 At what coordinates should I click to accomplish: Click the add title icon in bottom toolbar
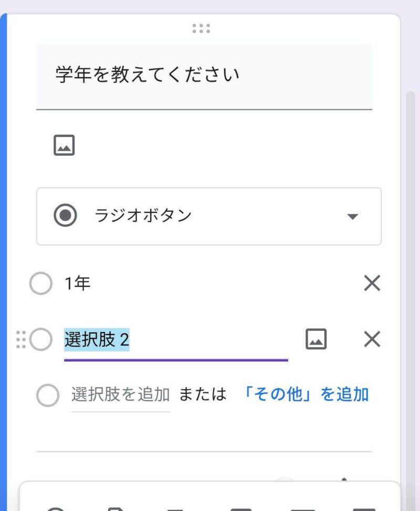[x=175, y=509]
